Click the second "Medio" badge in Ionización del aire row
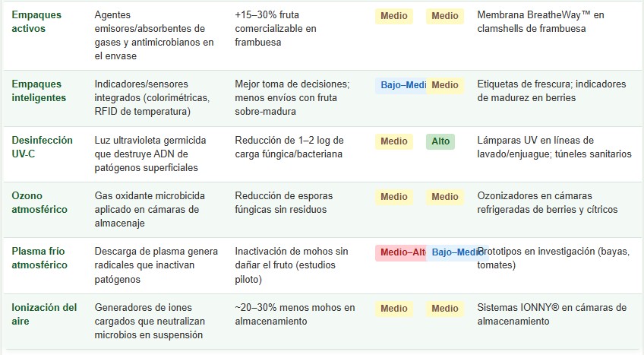 point(445,309)
